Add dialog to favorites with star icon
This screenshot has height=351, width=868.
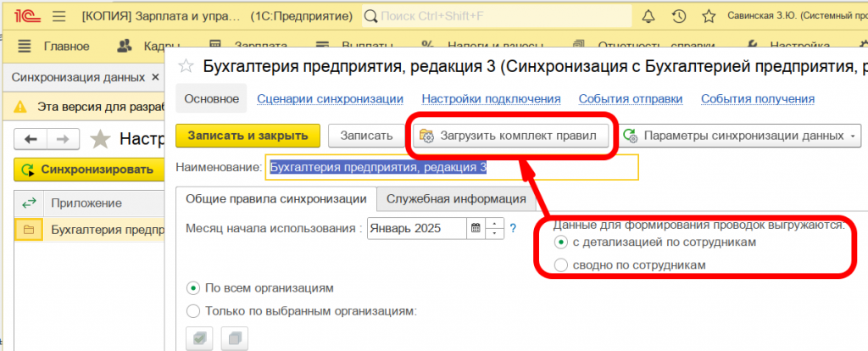[x=186, y=67]
